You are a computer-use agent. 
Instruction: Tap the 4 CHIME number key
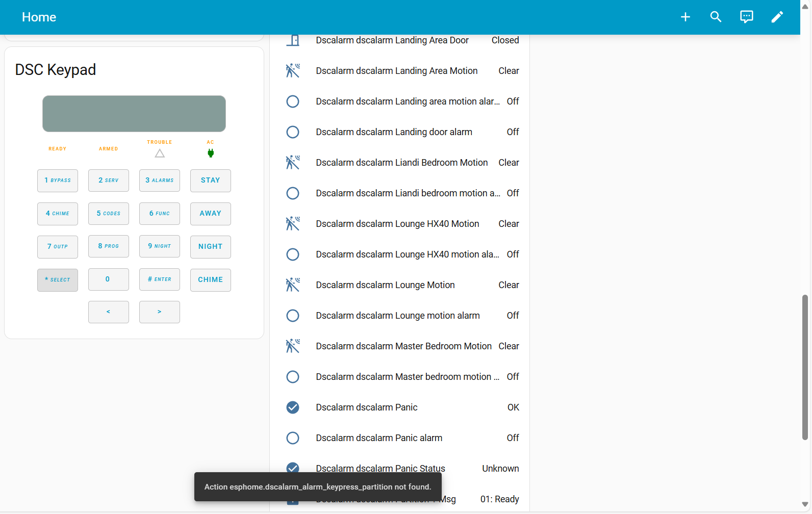click(58, 214)
